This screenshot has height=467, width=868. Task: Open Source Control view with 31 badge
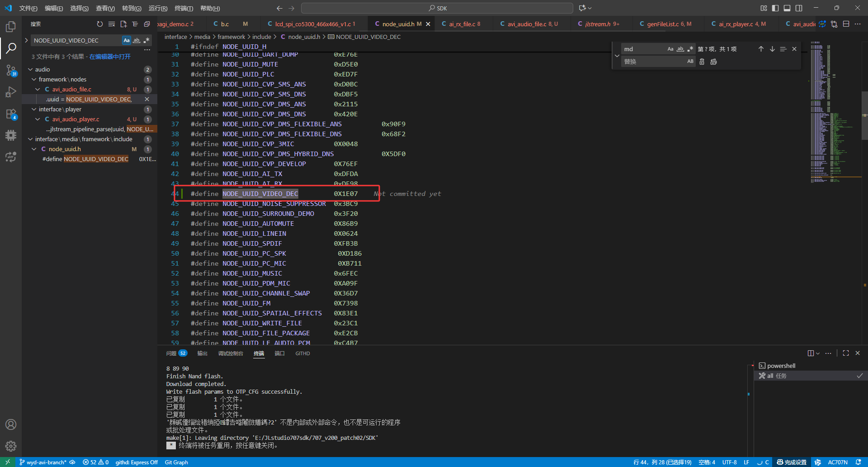[x=11, y=70]
